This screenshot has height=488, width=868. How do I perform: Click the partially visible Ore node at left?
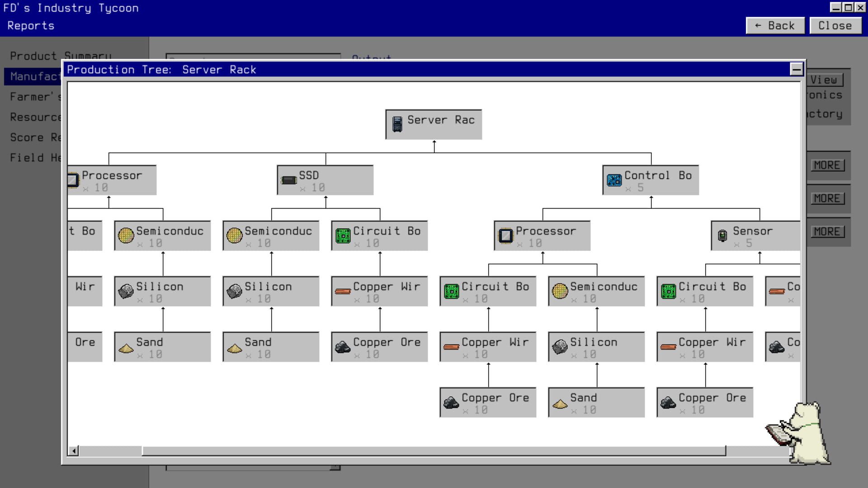85,347
